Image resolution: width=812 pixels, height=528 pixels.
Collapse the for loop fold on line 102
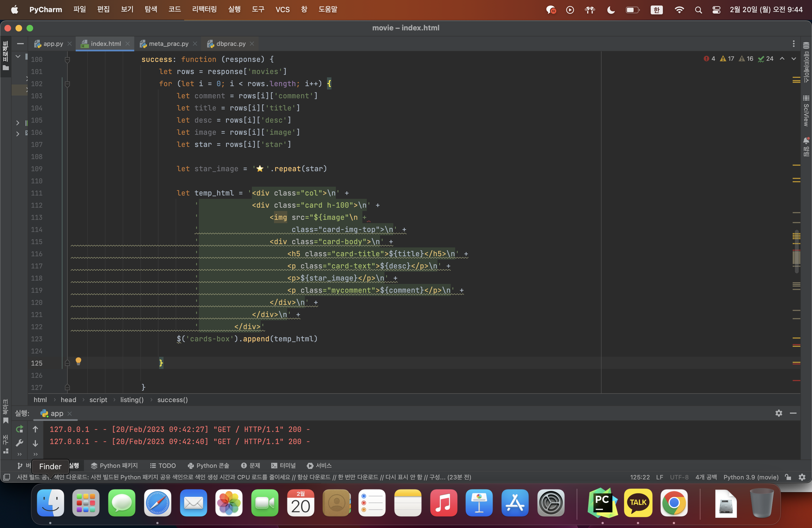pyautogui.click(x=67, y=84)
